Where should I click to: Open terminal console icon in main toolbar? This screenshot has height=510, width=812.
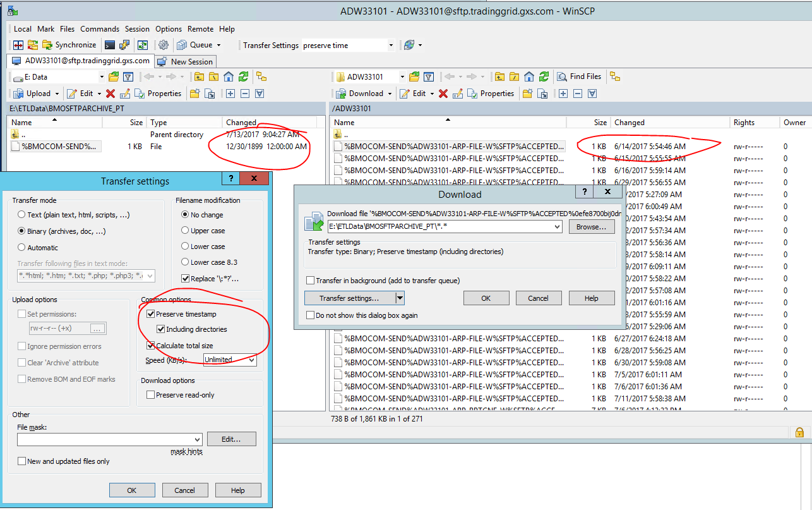[x=110, y=45]
